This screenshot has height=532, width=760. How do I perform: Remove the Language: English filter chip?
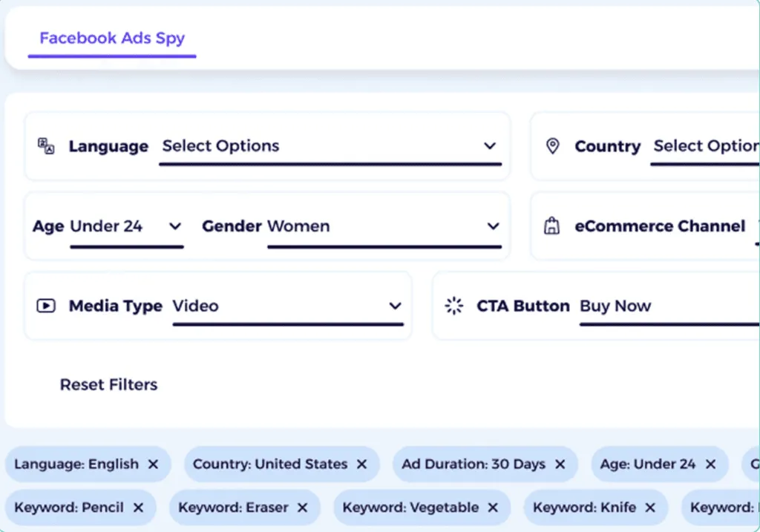click(153, 464)
